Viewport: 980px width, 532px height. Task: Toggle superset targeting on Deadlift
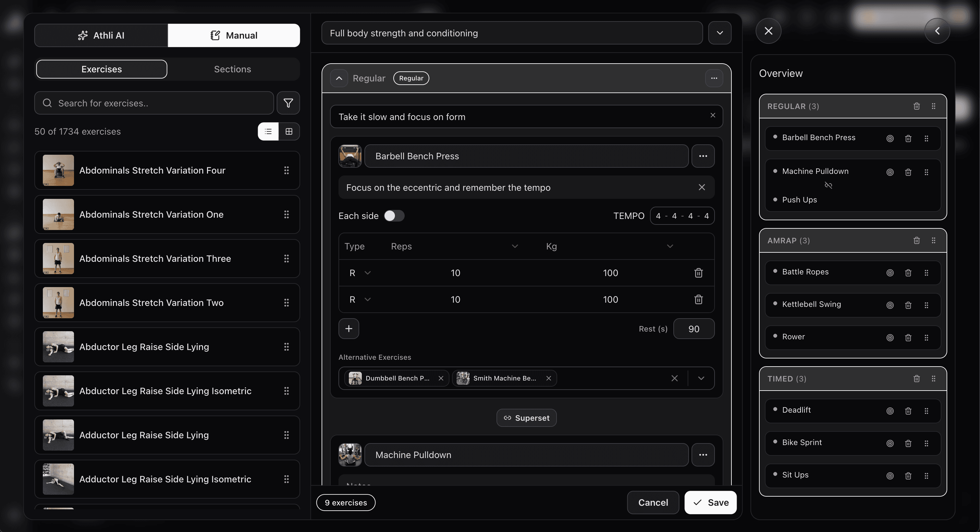(x=889, y=411)
